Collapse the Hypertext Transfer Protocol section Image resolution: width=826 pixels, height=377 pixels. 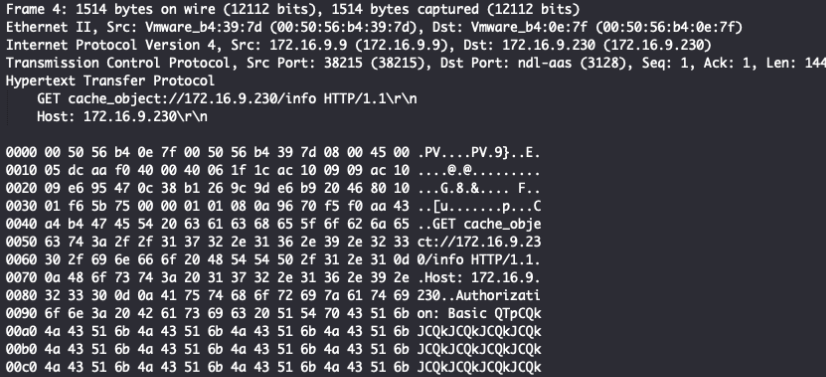tap(110, 81)
